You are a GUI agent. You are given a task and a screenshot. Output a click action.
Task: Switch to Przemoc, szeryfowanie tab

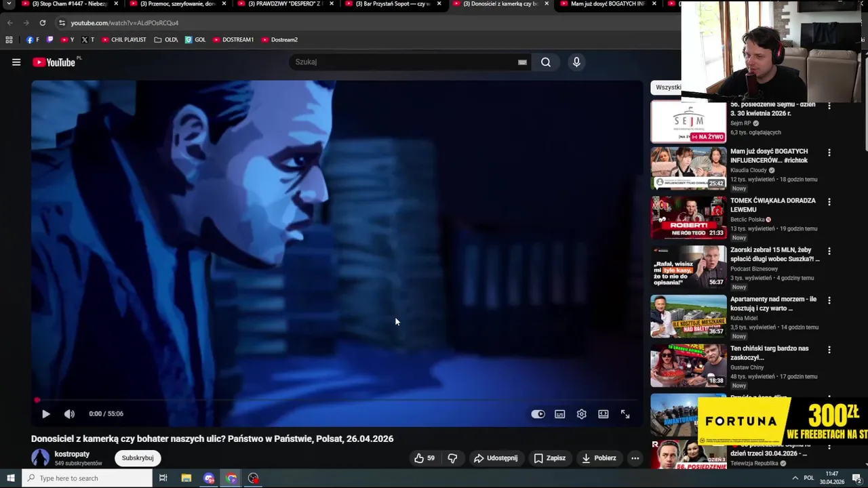click(x=176, y=4)
